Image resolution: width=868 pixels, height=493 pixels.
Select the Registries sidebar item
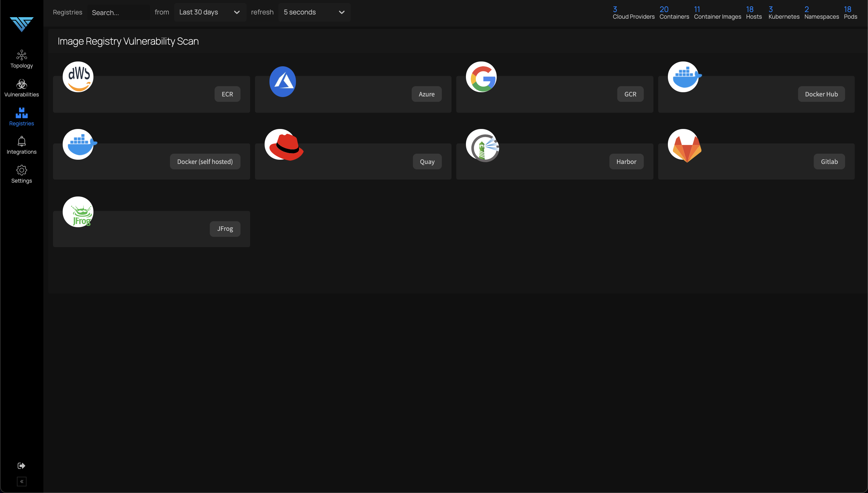coord(21,117)
